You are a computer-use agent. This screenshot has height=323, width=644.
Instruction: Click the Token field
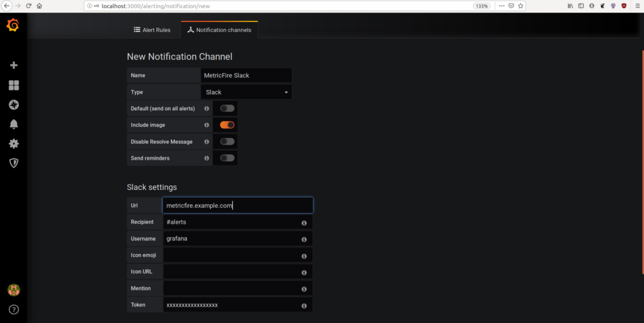(238, 305)
